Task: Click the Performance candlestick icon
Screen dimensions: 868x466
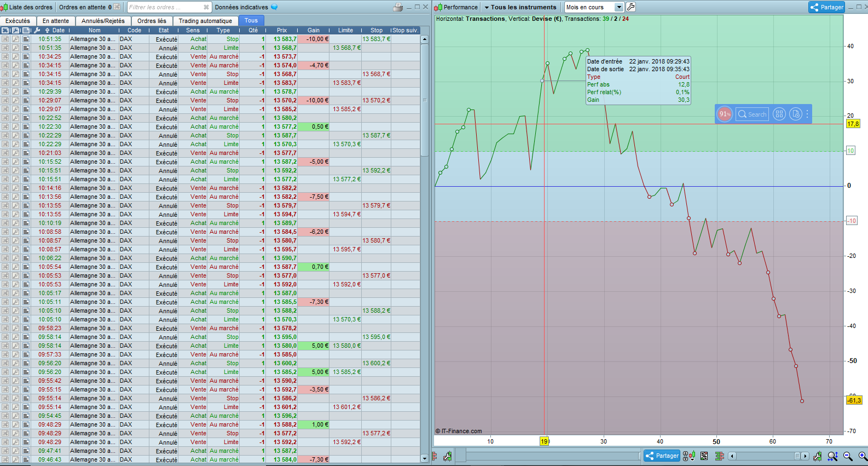Action: pos(438,7)
